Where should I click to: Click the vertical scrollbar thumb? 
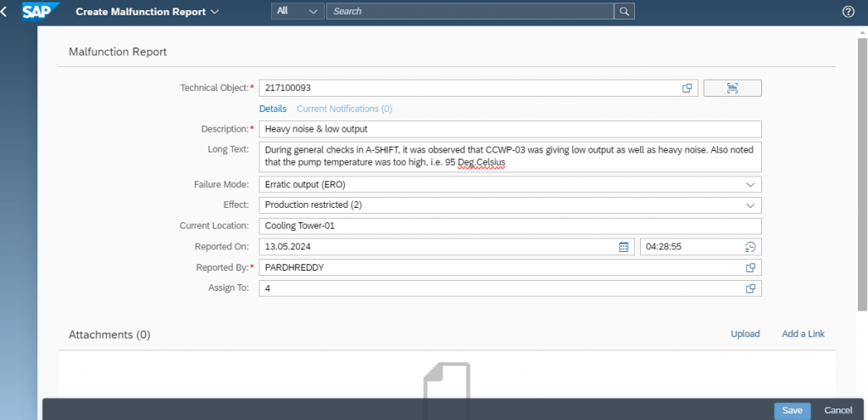(x=862, y=174)
